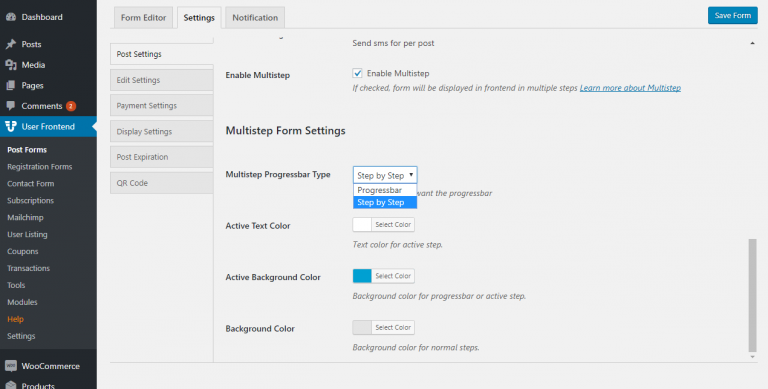The height and width of the screenshot is (389, 768).
Task: Open the Multistep Progressbar Type dropdown
Action: pyautogui.click(x=385, y=175)
